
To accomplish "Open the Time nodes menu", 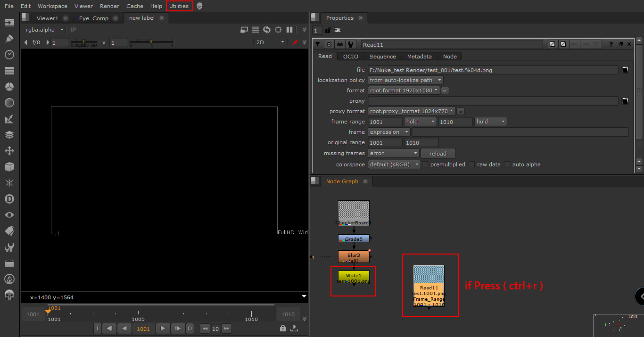I will click(9, 54).
